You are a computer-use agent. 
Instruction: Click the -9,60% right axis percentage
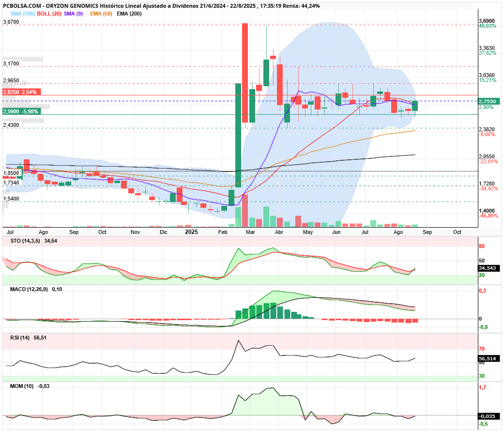point(487,134)
